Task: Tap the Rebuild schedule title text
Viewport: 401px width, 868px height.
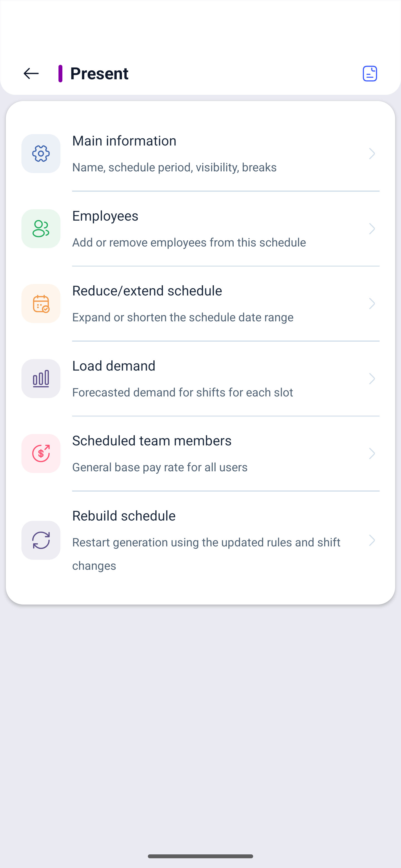Action: coord(124,516)
